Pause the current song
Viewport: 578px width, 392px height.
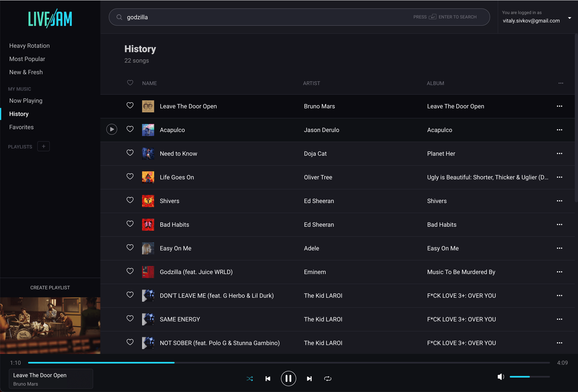point(289,379)
